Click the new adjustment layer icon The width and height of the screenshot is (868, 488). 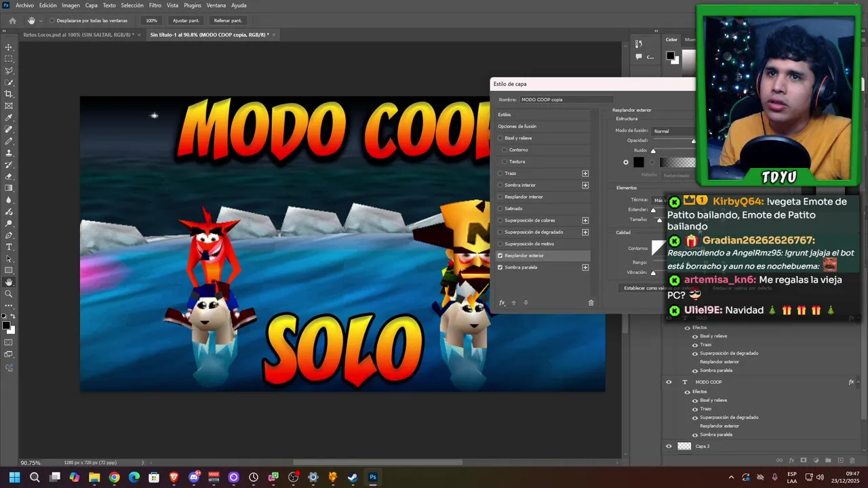(x=816, y=461)
